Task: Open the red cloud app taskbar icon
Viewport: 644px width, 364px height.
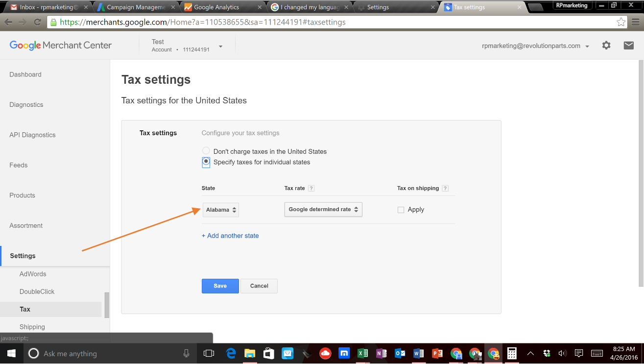Action: [x=325, y=353]
